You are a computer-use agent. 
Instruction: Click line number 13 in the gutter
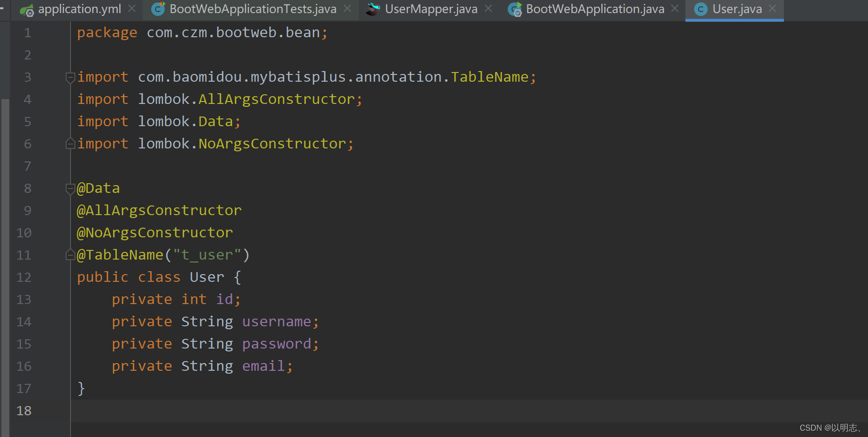(24, 299)
